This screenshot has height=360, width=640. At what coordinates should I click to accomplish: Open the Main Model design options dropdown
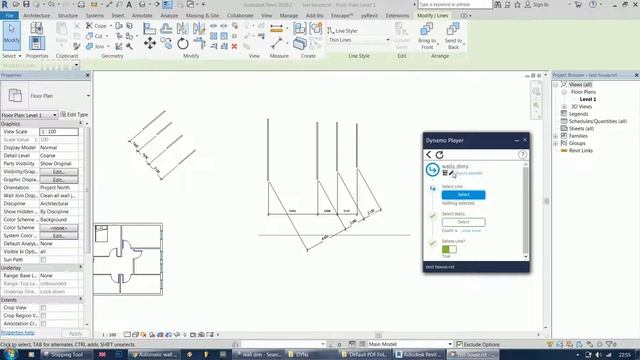[x=450, y=344]
